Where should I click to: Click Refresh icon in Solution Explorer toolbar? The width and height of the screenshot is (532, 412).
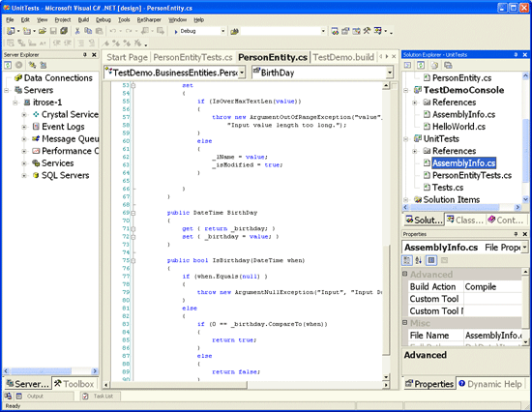[x=421, y=65]
